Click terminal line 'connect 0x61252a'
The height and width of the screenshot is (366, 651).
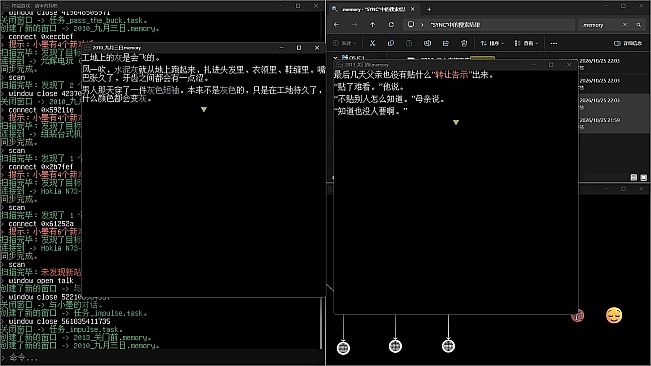pyautogui.click(x=41, y=224)
